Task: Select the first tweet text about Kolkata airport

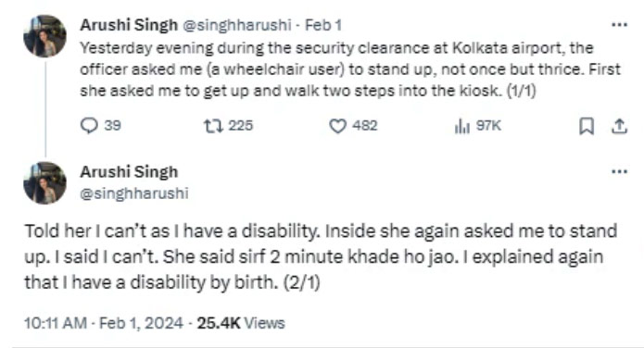Action: (350, 69)
